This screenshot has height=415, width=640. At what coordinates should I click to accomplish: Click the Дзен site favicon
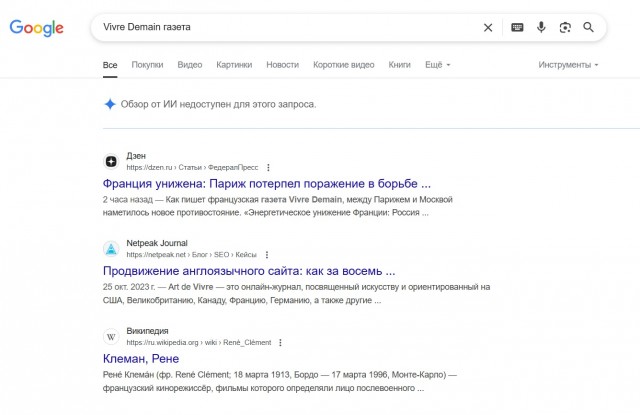tap(111, 162)
